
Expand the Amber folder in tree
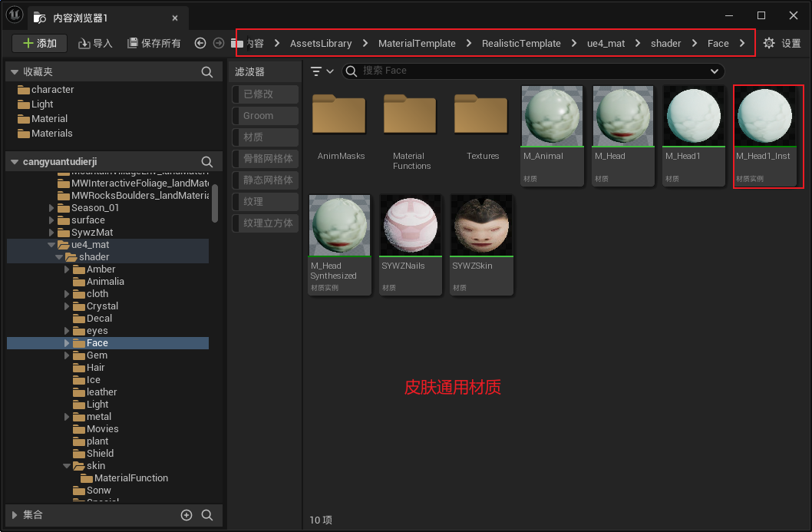(x=68, y=269)
